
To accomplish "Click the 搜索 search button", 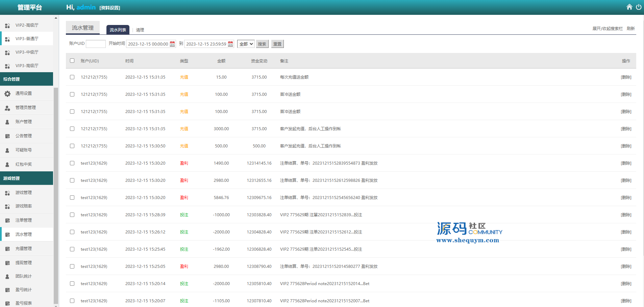I will click(262, 44).
